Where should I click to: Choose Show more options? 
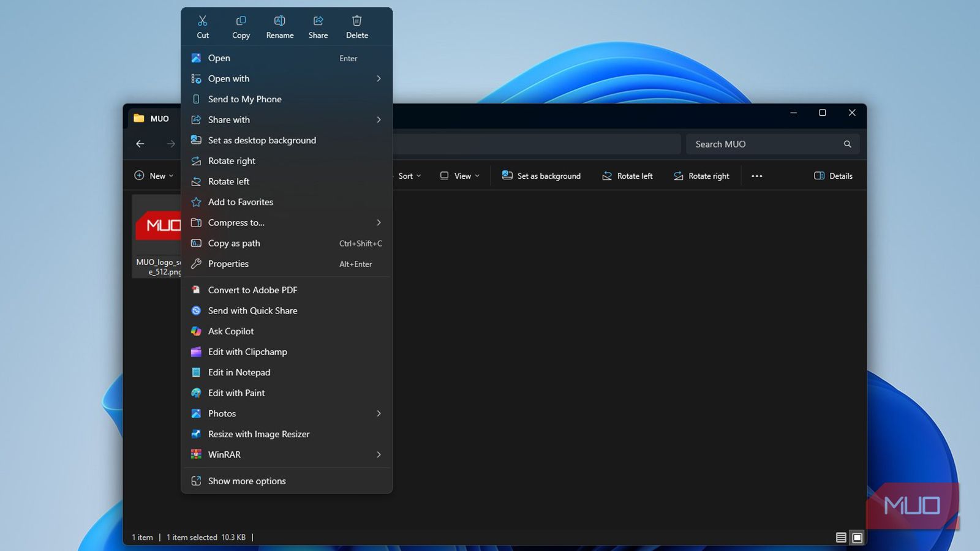coord(247,481)
